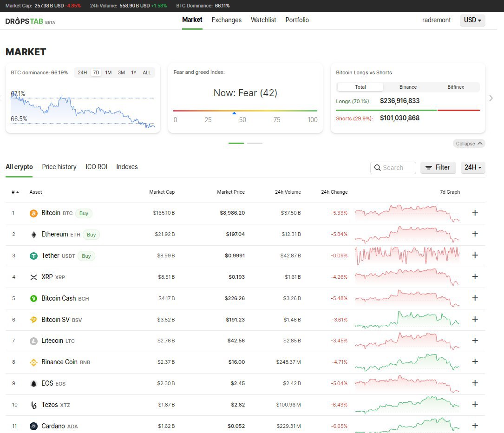Click the Cardano coin icon
The image size is (504, 433).
coord(33,426)
